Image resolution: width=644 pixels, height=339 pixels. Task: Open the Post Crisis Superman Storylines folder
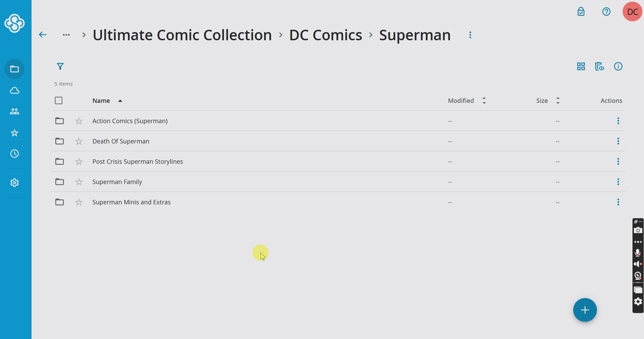pos(137,161)
